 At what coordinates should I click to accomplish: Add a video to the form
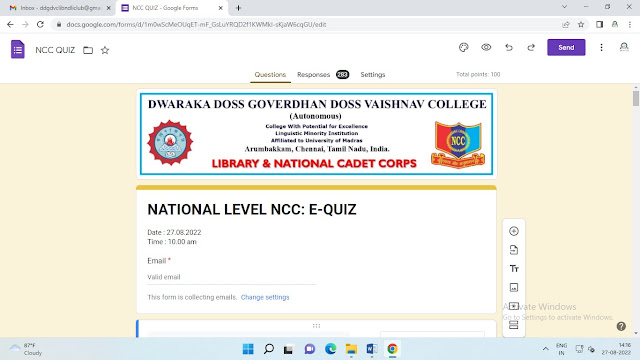pos(514,306)
